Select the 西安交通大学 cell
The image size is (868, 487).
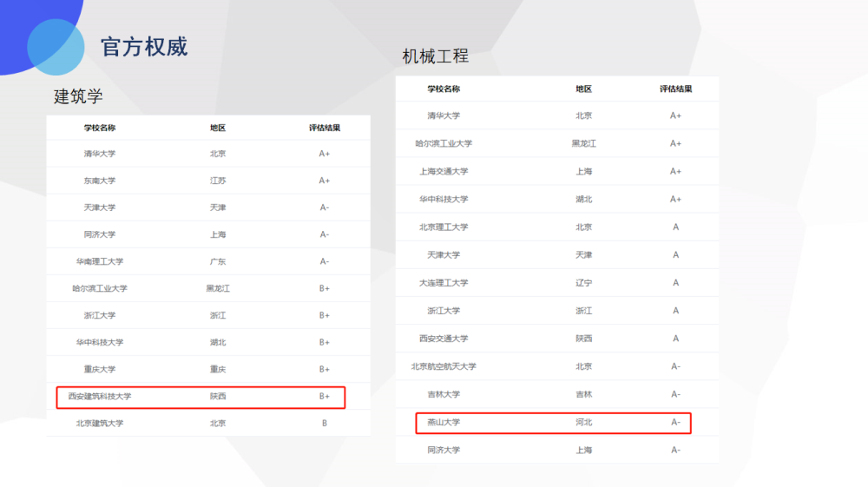click(444, 339)
